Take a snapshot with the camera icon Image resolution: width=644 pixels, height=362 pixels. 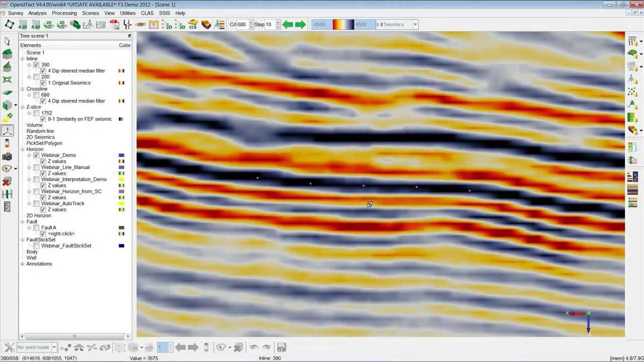coord(7,157)
